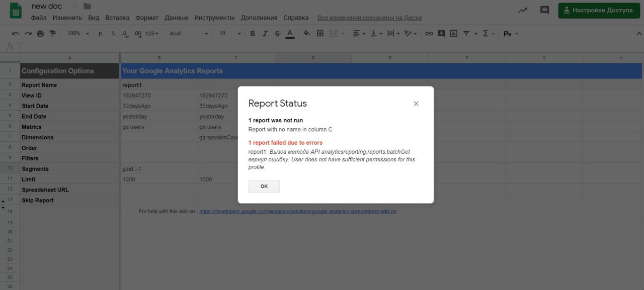Click the Настройки Доступа button

[598, 10]
